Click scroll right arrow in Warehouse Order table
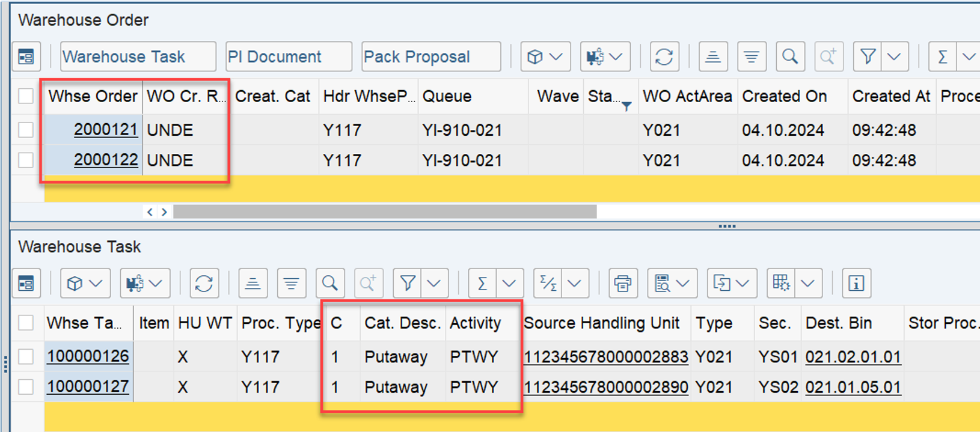The width and height of the screenshot is (980, 432). pos(164,211)
